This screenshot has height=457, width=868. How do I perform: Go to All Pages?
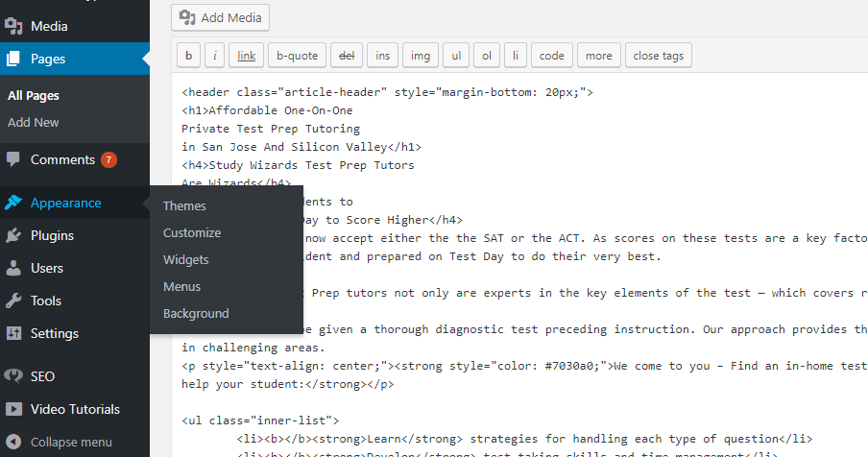click(x=34, y=96)
